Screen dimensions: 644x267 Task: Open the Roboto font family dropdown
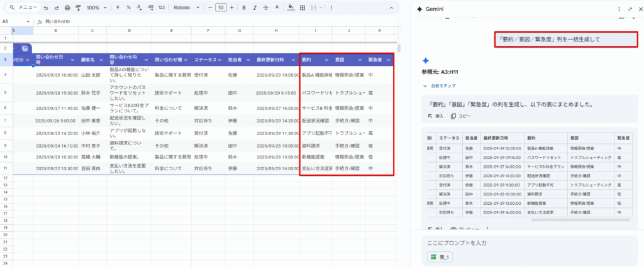pos(186,8)
